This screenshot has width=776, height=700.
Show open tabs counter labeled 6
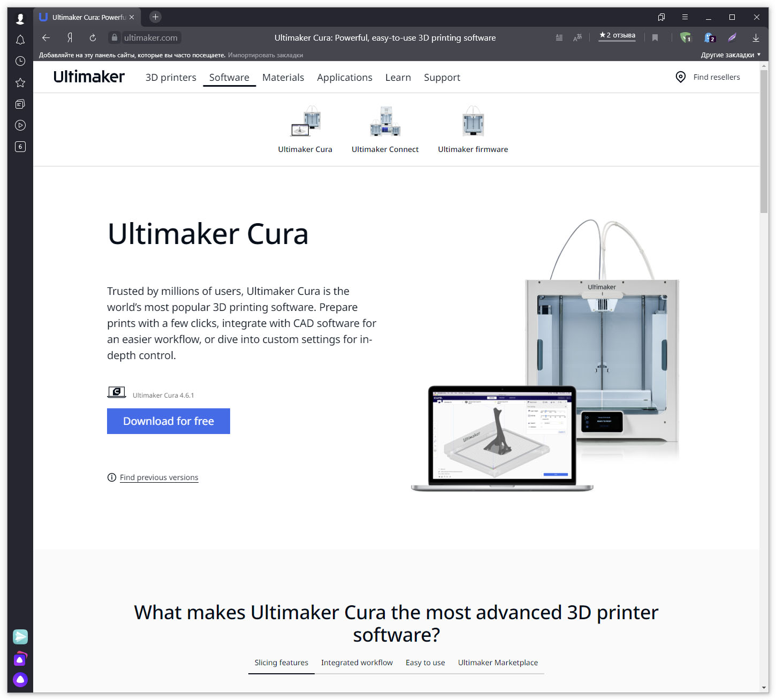click(20, 147)
